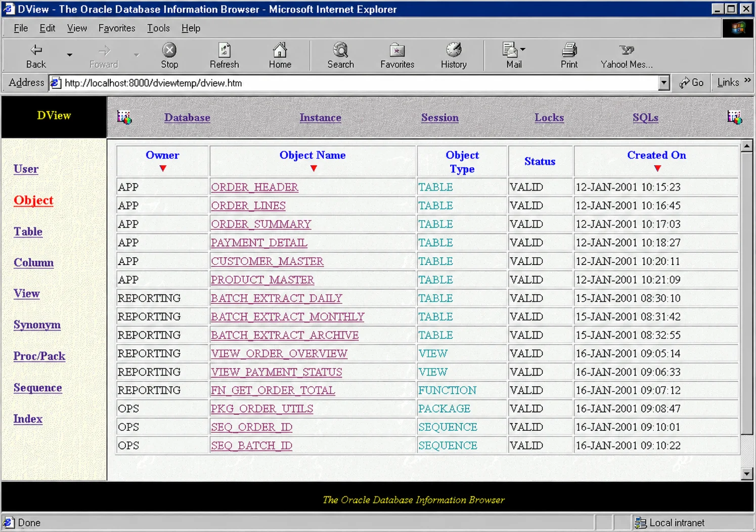
Task: Open the SQLs link
Action: click(x=645, y=118)
